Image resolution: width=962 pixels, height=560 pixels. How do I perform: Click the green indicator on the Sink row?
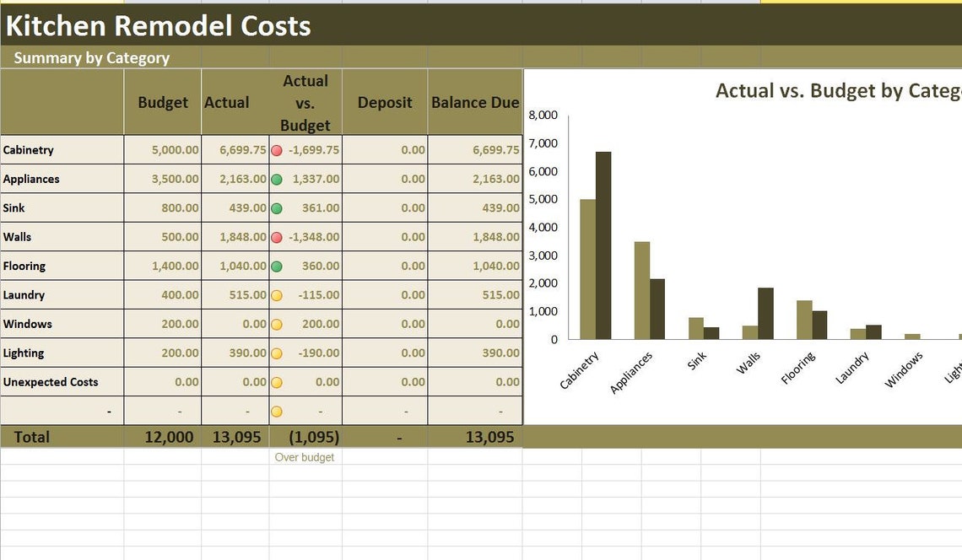click(x=276, y=207)
